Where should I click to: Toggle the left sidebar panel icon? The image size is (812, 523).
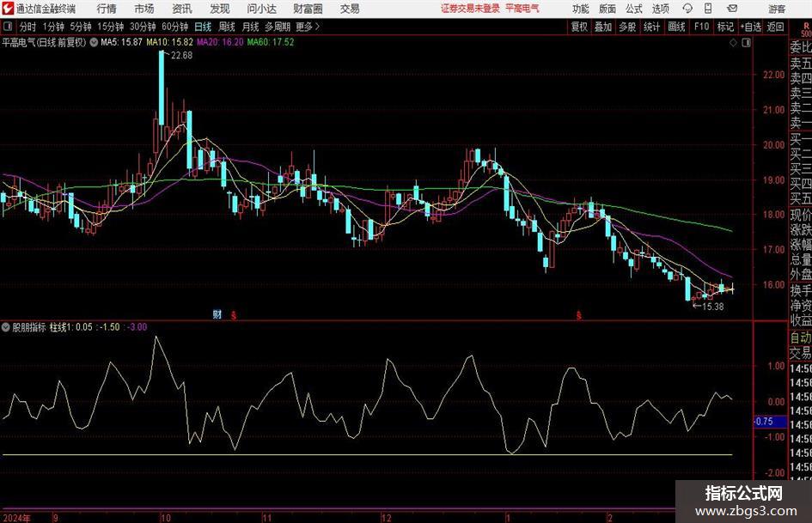7,26
